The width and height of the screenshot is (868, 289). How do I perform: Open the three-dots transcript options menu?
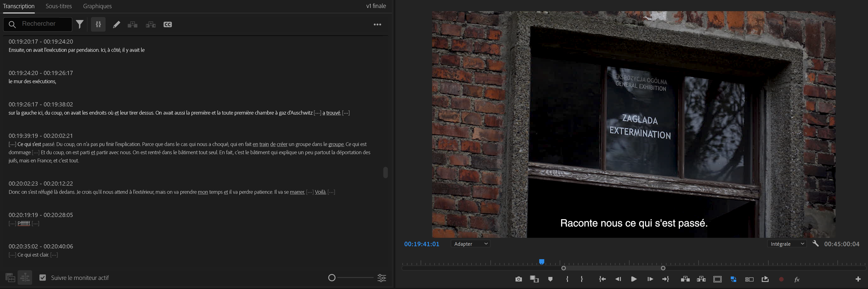pyautogui.click(x=377, y=25)
